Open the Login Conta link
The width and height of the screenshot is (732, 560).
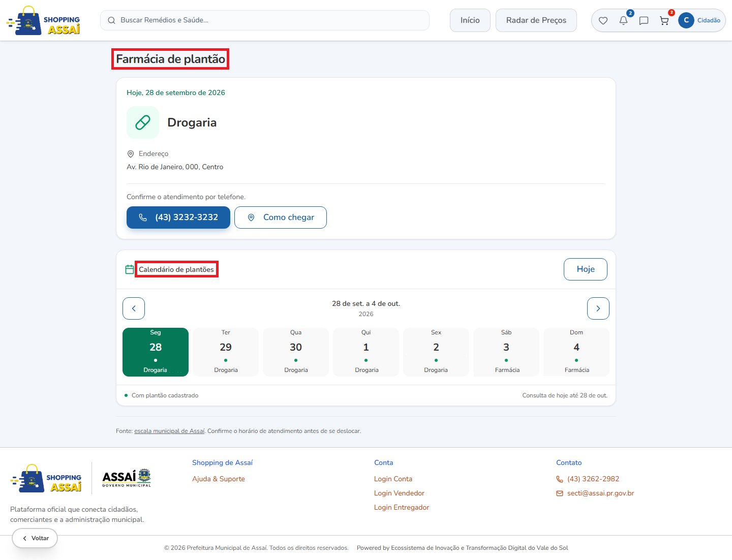pos(393,479)
